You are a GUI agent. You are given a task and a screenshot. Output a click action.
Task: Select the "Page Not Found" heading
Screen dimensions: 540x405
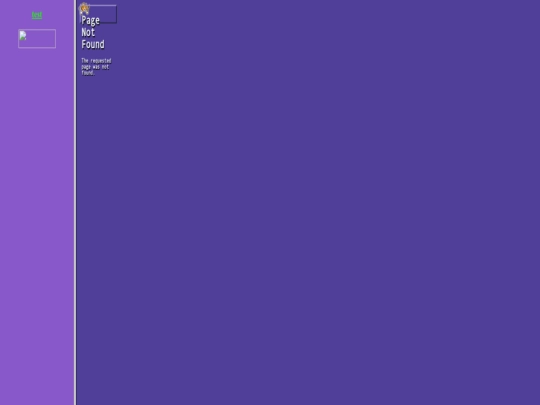coord(93,32)
